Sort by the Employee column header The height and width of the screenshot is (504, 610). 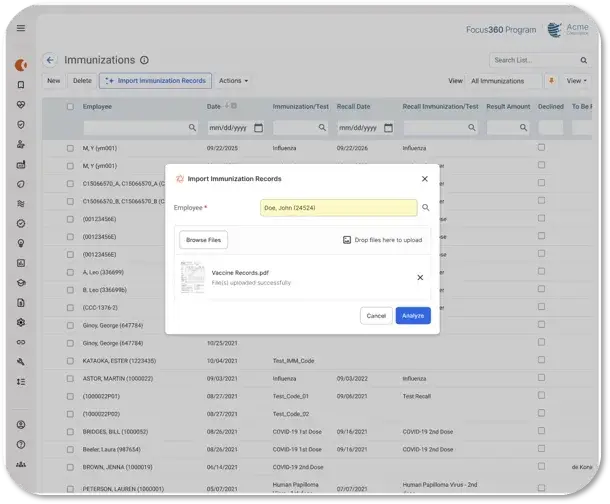[97, 107]
